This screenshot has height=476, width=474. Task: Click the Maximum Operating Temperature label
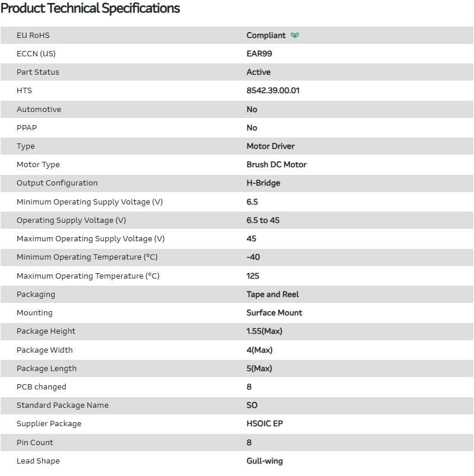click(x=88, y=276)
